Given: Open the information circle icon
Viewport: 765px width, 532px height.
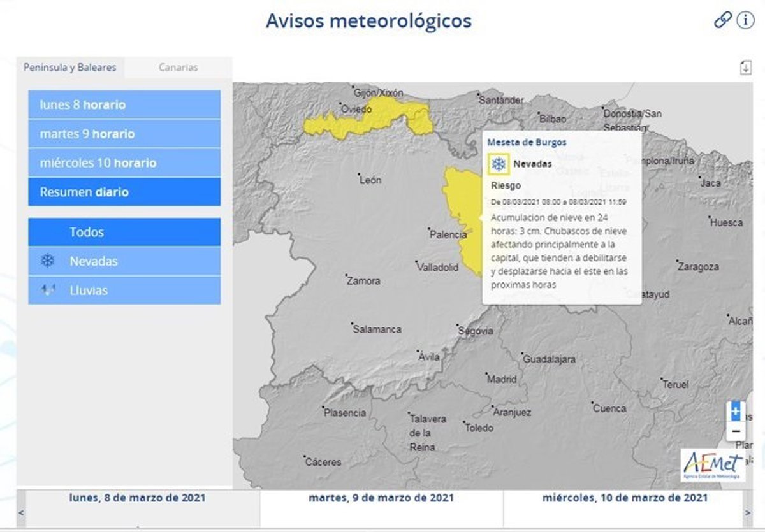Looking at the screenshot, I should click(x=745, y=20).
